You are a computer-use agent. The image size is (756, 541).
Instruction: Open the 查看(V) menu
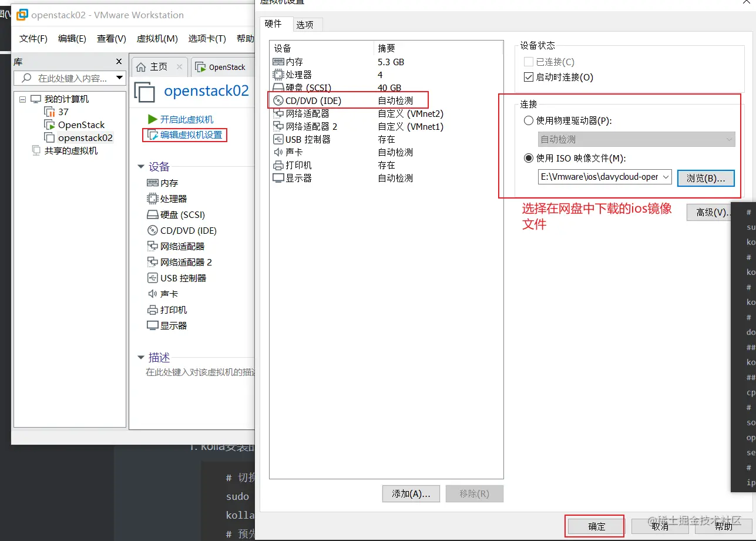112,38
